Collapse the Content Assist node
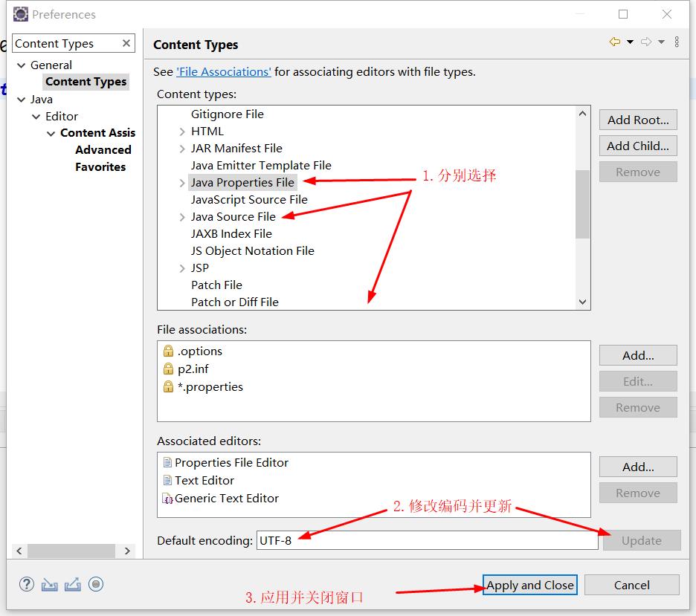The width and height of the screenshot is (696, 616). point(51,134)
